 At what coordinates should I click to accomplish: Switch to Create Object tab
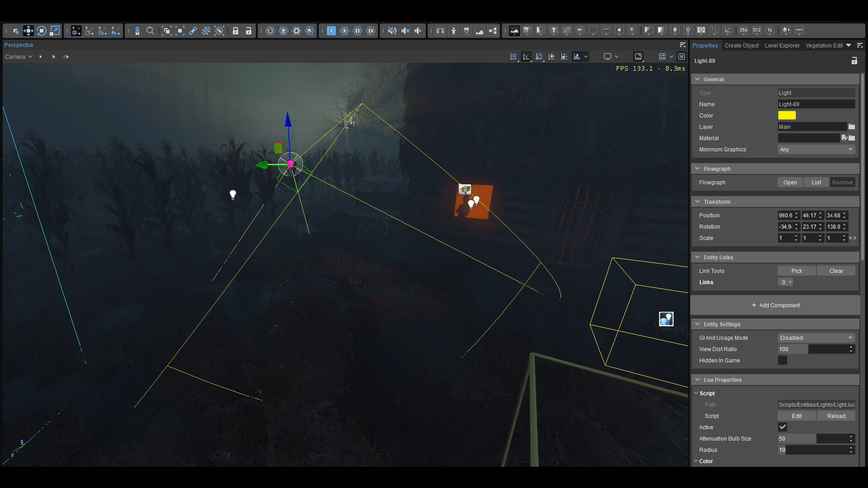click(741, 45)
